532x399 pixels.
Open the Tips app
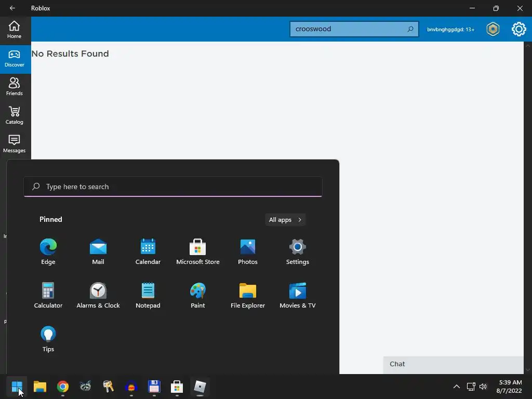pyautogui.click(x=48, y=339)
